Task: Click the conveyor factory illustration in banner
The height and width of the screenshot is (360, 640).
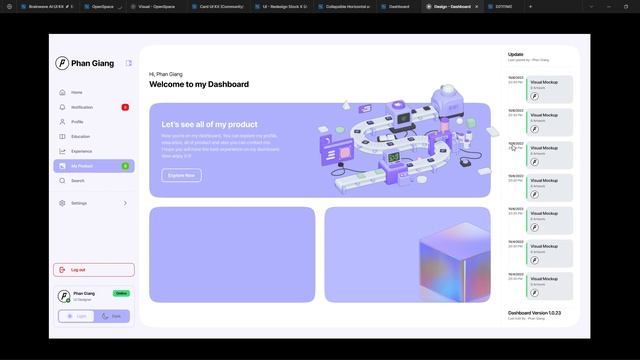Action: 408,139
